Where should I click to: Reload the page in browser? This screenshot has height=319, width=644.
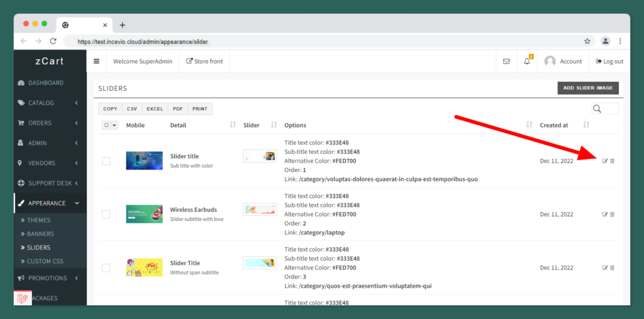point(53,41)
